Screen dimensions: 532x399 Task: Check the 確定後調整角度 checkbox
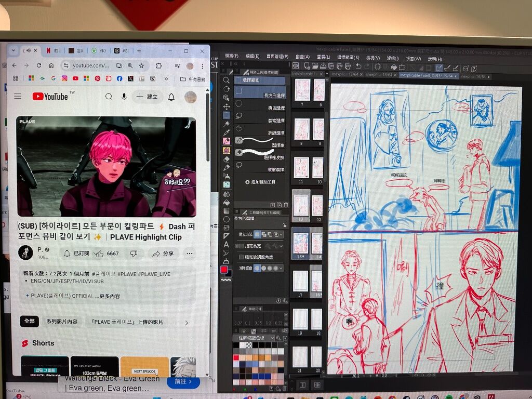[x=241, y=257]
